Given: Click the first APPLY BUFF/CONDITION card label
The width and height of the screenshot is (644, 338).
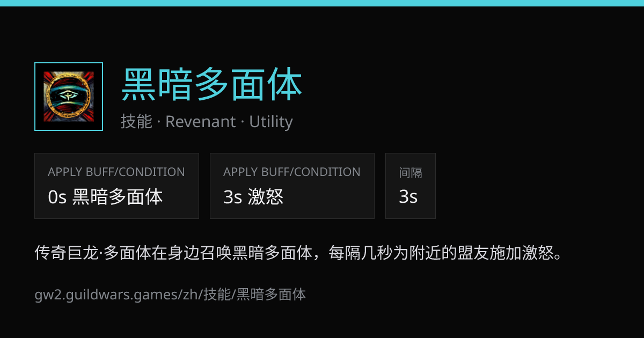Looking at the screenshot, I should 116,172.
